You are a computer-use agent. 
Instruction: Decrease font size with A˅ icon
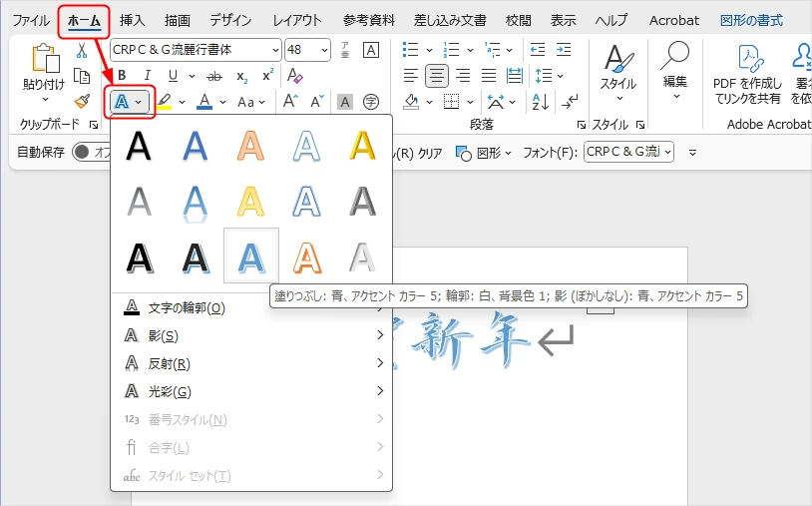coord(317,101)
